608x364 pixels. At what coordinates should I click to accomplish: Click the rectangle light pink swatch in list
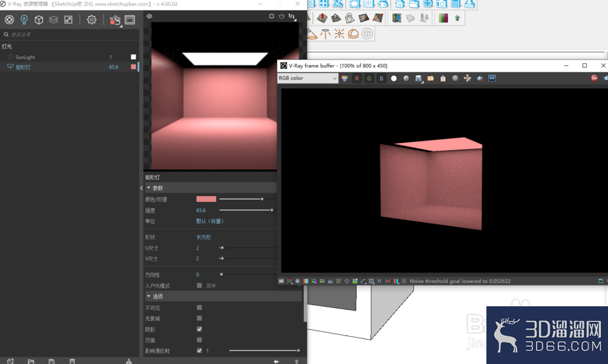[133, 67]
